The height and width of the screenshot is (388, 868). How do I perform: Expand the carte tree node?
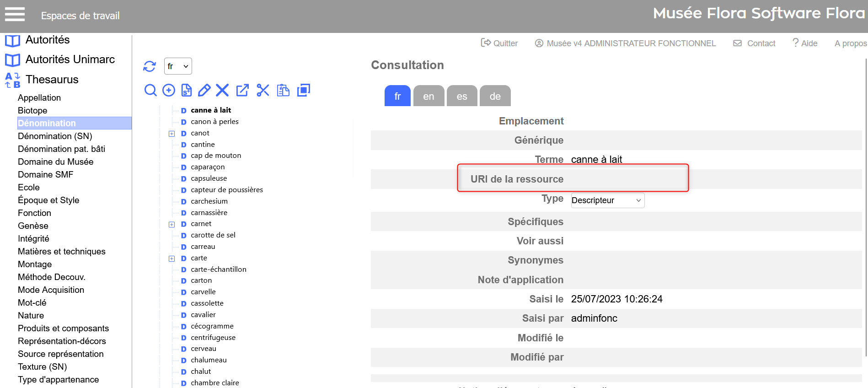click(172, 259)
